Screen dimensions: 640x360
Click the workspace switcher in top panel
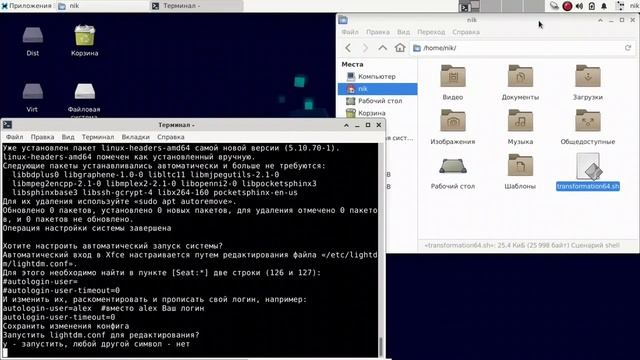501,6
